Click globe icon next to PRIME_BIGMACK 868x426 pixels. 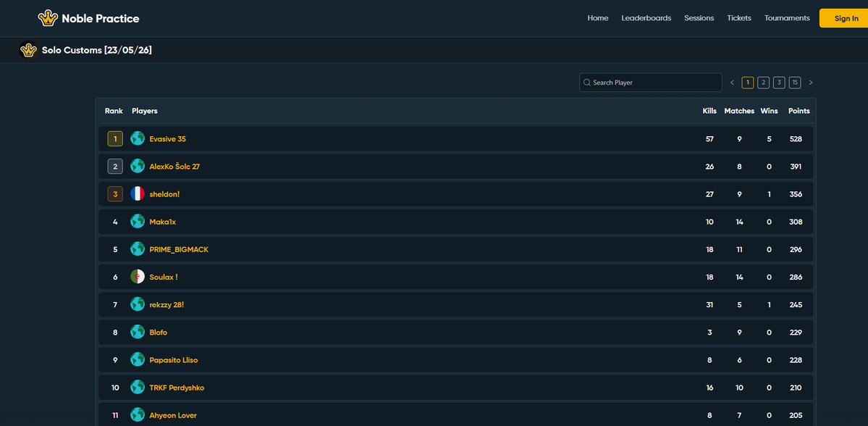(x=138, y=249)
